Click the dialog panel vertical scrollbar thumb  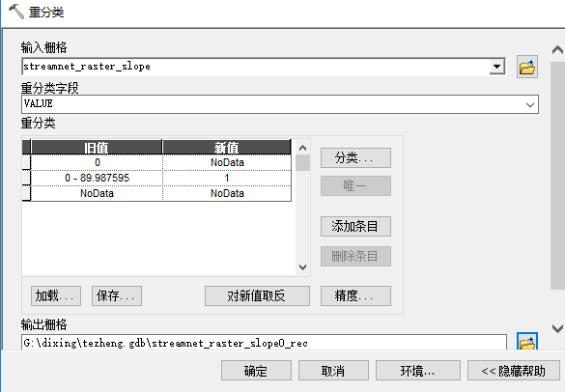[x=557, y=176]
